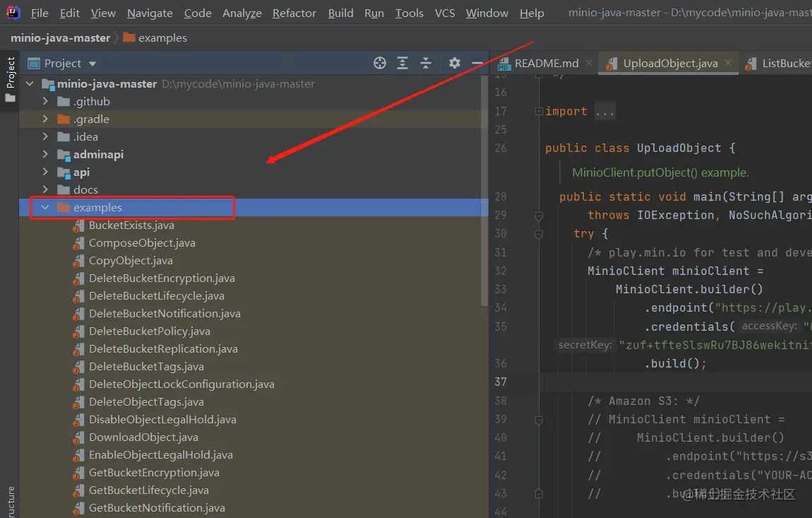Click the CopyObject.java file icon
812x518 pixels.
coord(78,261)
